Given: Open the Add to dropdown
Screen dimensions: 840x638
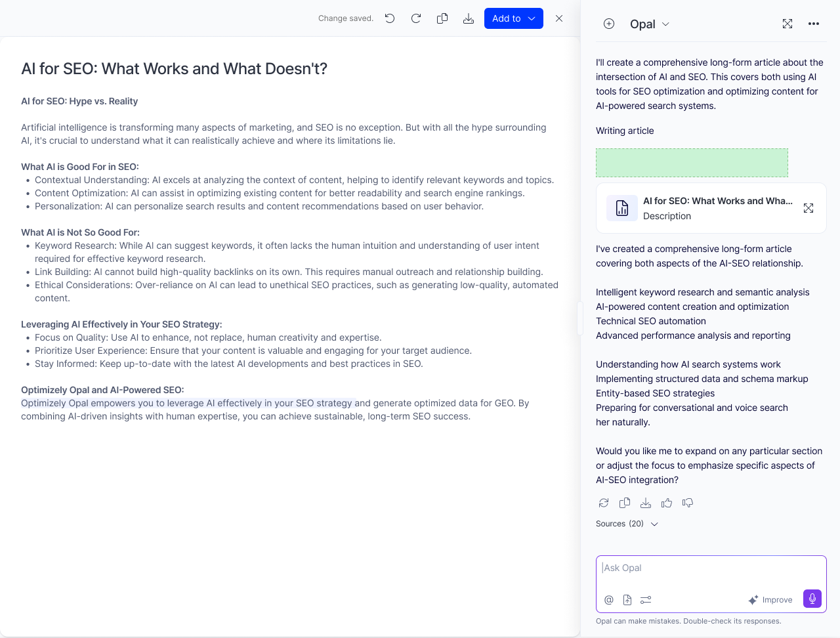Looking at the screenshot, I should click(514, 18).
